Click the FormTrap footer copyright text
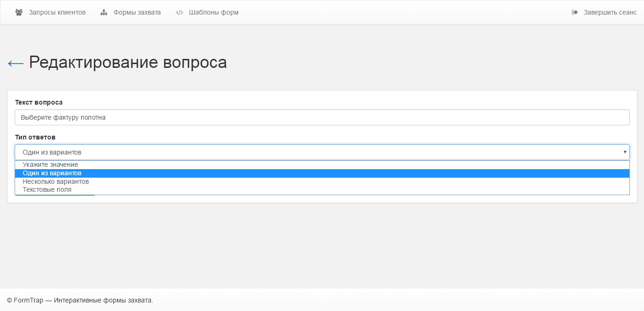The width and height of the screenshot is (644, 311). pos(80,300)
